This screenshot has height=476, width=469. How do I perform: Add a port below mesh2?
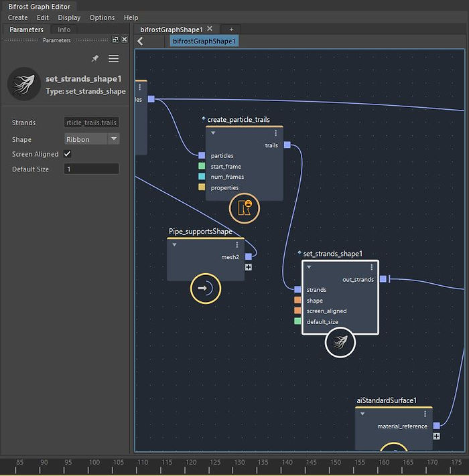[x=249, y=267]
